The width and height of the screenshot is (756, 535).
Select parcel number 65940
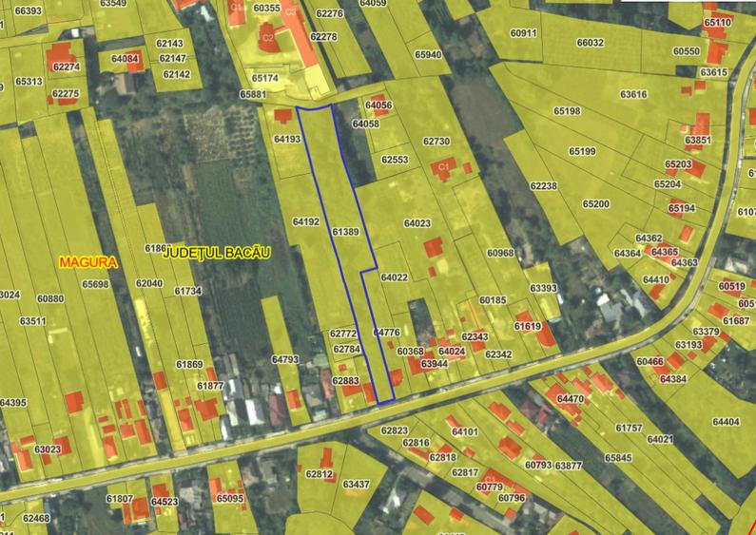tap(428, 54)
